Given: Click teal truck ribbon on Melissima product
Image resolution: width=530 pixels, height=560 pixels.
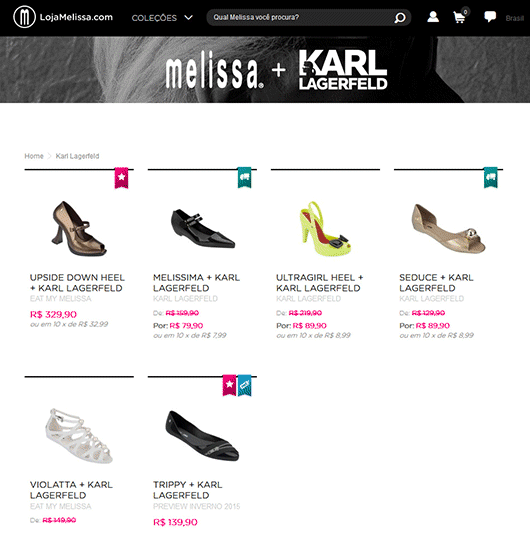Looking at the screenshot, I should pos(244,178).
